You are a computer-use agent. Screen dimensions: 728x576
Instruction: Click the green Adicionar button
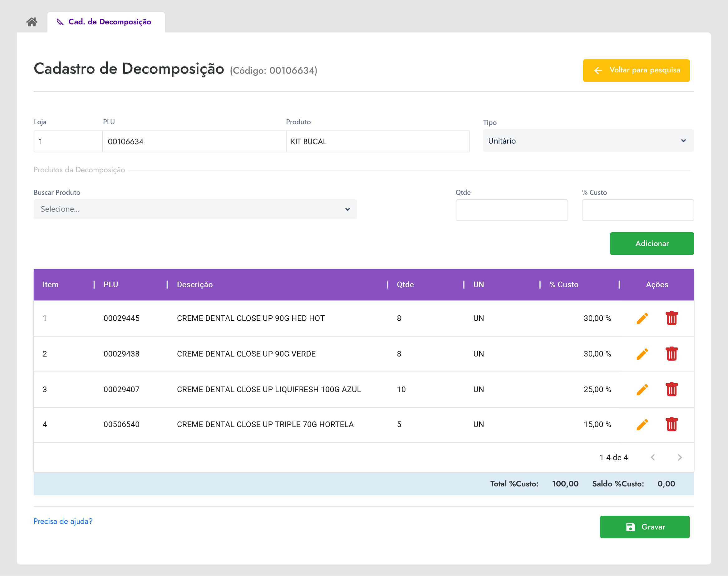click(652, 244)
